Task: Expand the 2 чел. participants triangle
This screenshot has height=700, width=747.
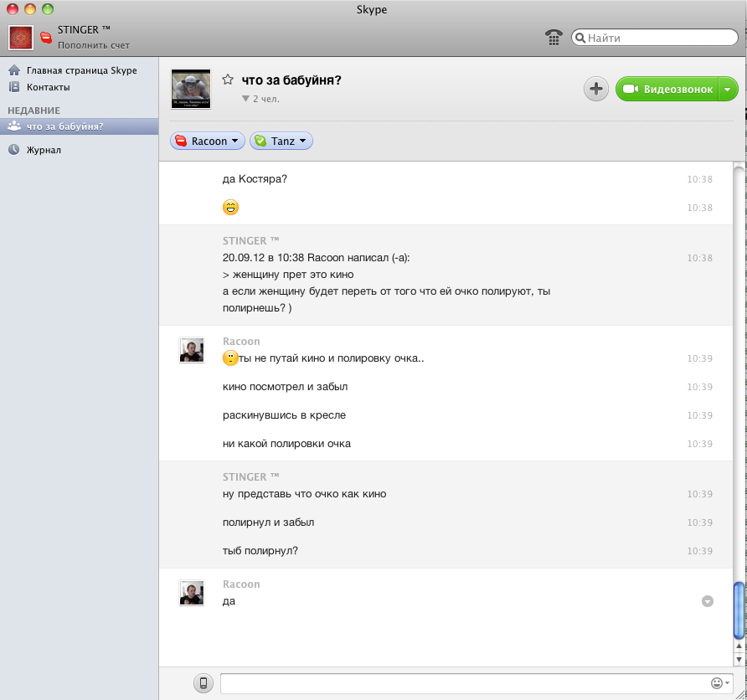Action: coord(245,99)
